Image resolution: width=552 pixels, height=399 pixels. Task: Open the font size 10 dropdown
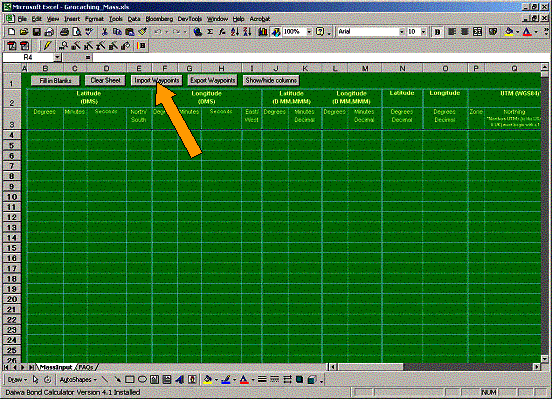coord(424,32)
